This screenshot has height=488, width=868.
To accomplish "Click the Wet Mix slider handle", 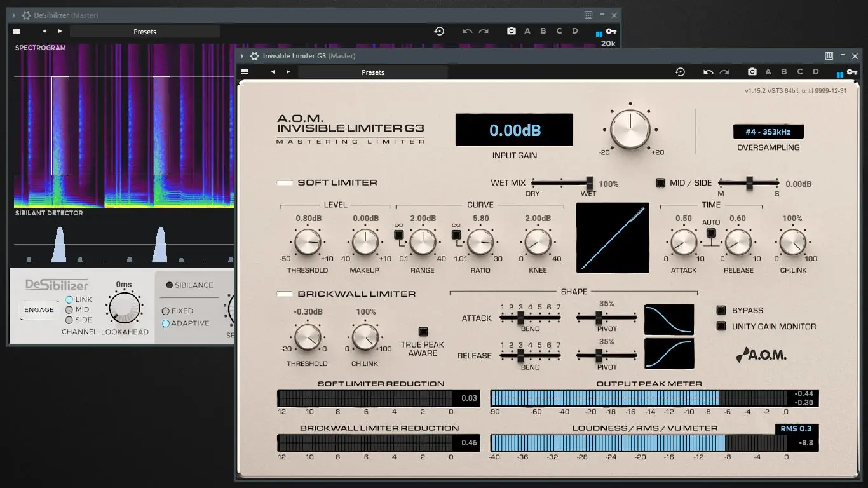I will tap(590, 183).
